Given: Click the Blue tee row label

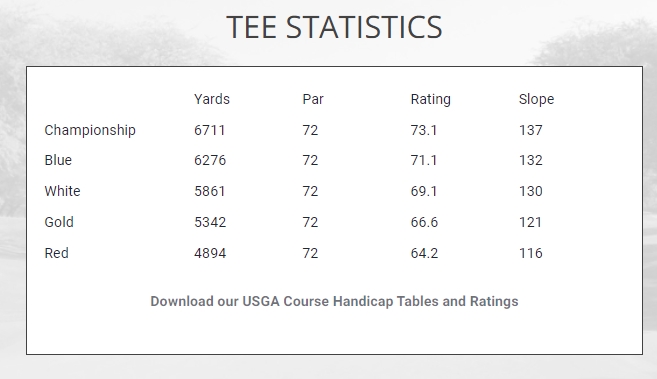Looking at the screenshot, I should click(x=58, y=160).
